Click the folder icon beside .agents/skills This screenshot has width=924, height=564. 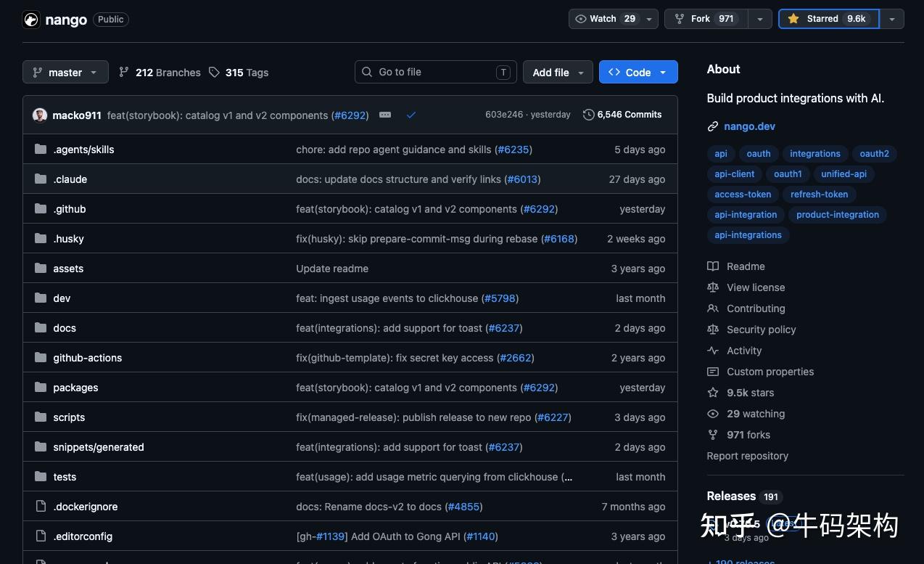pyautogui.click(x=41, y=150)
